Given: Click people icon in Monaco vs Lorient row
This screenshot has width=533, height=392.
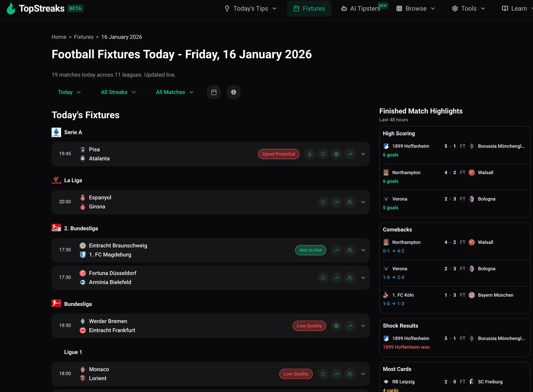Looking at the screenshot, I should 350,374.
